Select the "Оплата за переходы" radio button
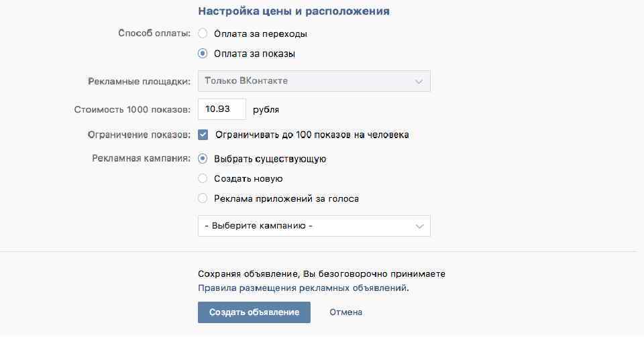The width and height of the screenshot is (644, 362). tap(203, 34)
